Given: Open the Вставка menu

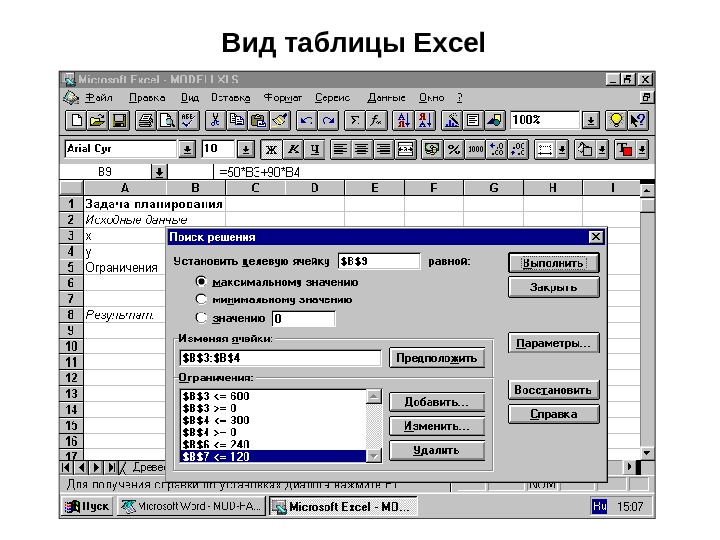Looking at the screenshot, I should (231, 98).
